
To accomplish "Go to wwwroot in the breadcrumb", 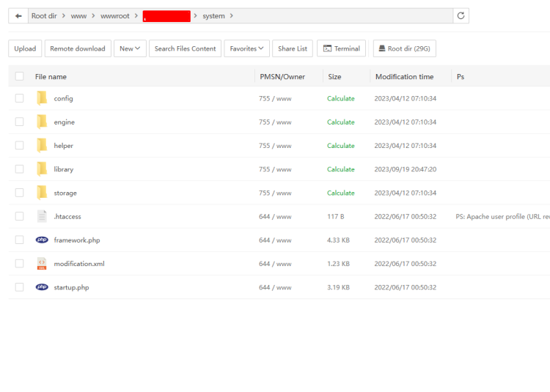I will point(114,16).
